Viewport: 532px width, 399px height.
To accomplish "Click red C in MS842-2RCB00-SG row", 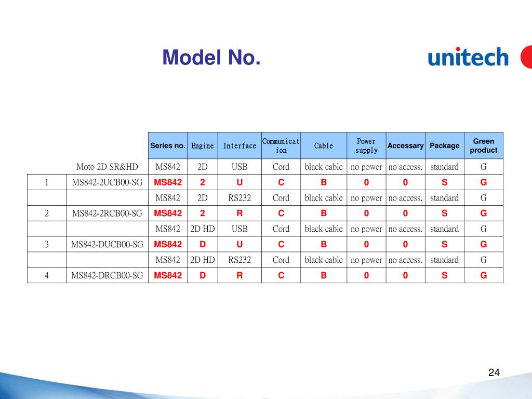I will pyautogui.click(x=281, y=214).
